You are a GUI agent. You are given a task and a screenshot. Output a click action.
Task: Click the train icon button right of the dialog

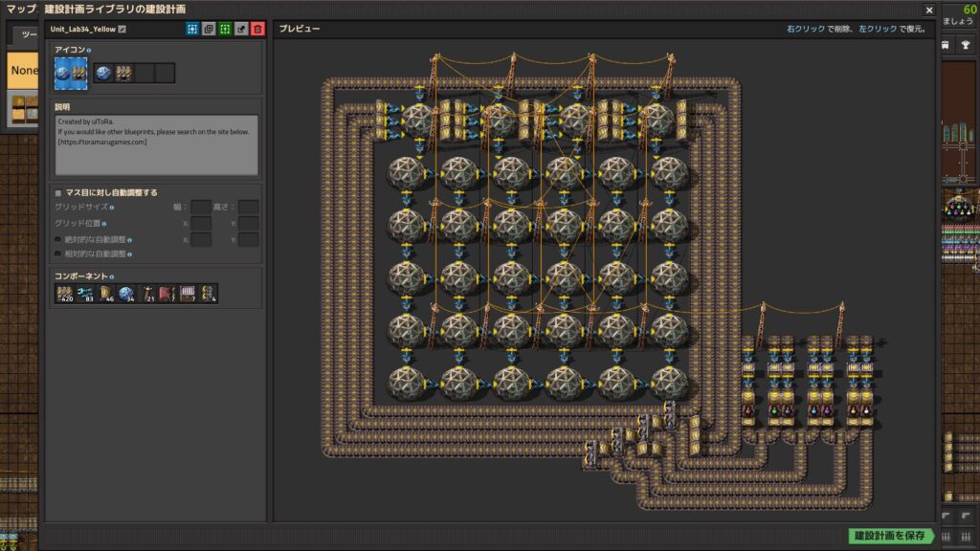[946, 45]
